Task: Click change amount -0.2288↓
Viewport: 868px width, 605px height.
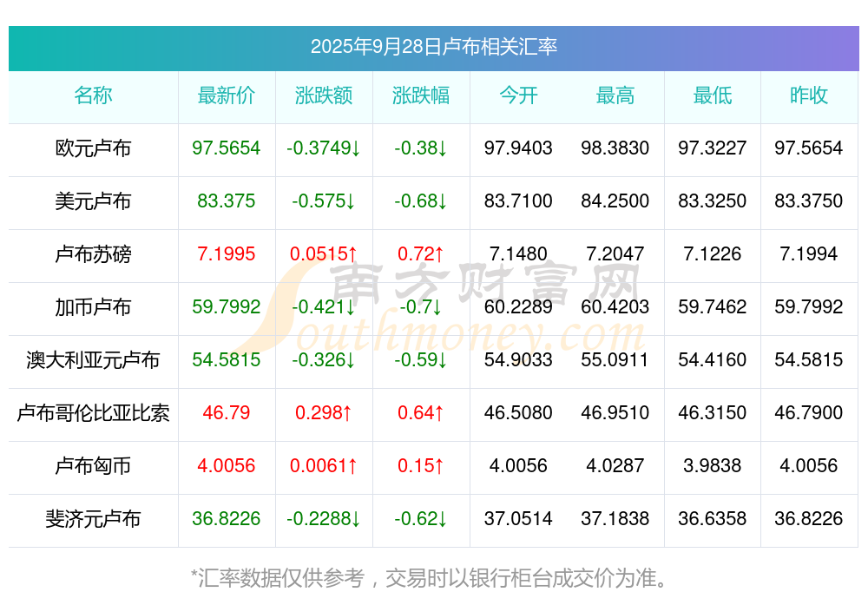Action: (324, 519)
